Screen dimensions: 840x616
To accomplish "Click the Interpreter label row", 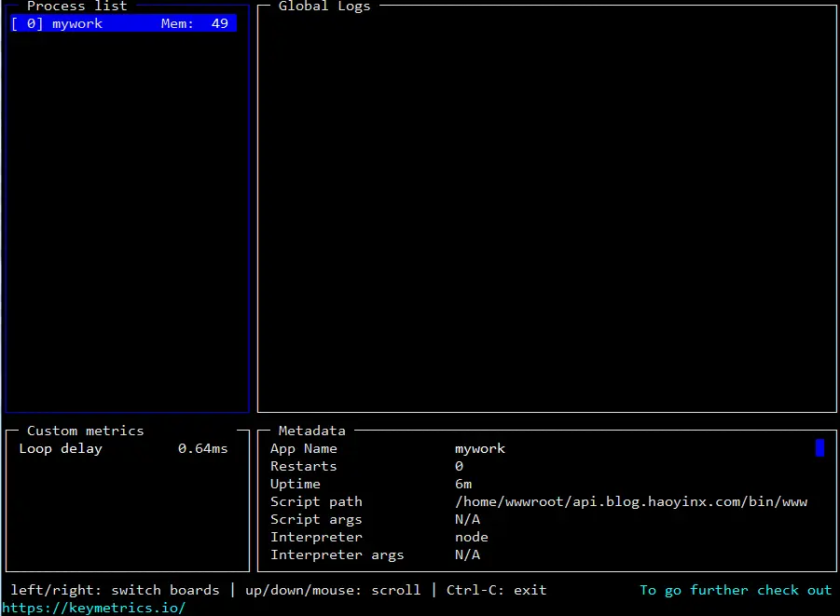I will pyautogui.click(x=316, y=538).
